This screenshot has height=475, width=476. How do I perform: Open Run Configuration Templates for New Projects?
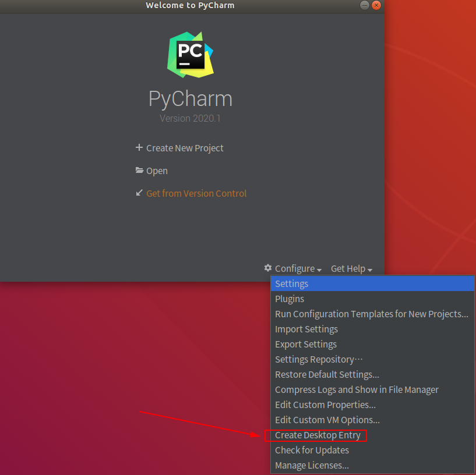(371, 314)
